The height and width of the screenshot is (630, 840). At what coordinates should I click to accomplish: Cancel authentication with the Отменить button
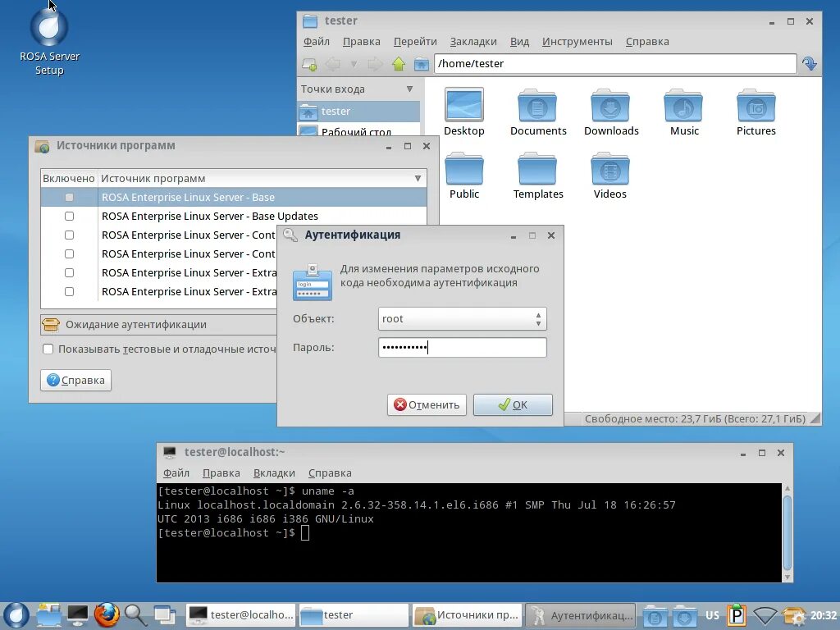coord(427,405)
